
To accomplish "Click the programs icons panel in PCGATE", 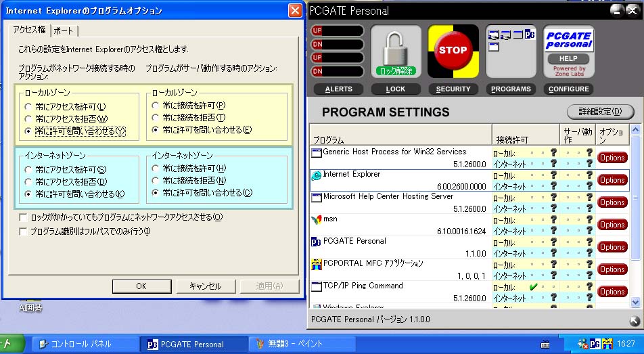I will click(511, 51).
